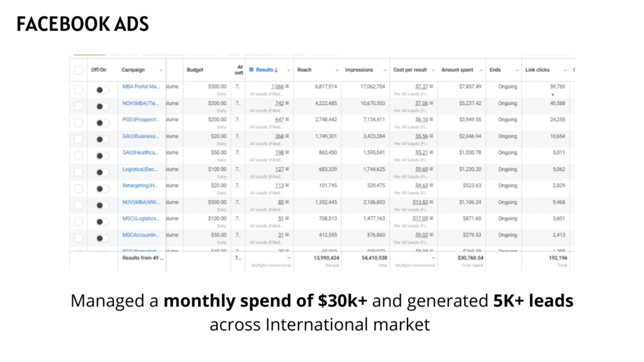This screenshot has height=362, width=644.
Task: Click attribution icon beside 1,066 results
Action: [287, 87]
